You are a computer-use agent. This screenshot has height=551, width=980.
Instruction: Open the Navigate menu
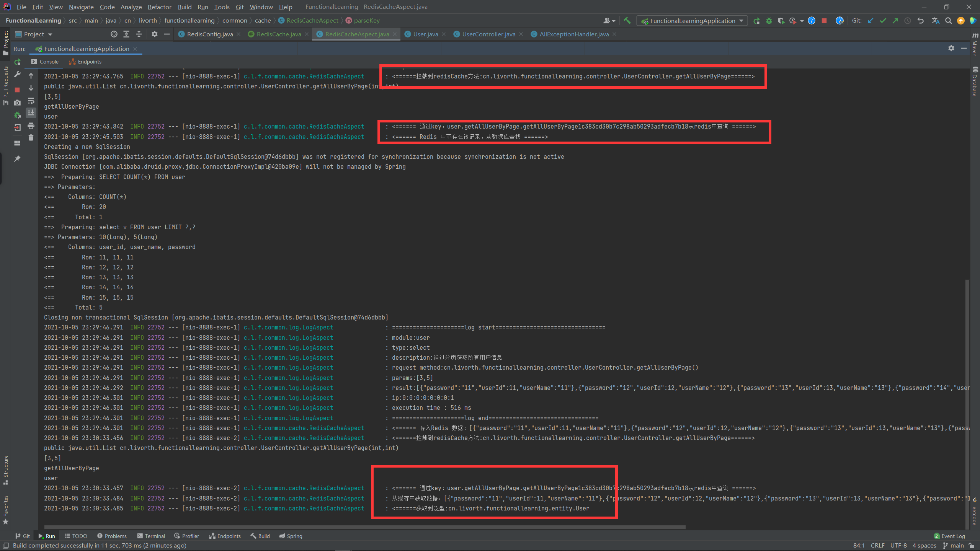tap(81, 7)
